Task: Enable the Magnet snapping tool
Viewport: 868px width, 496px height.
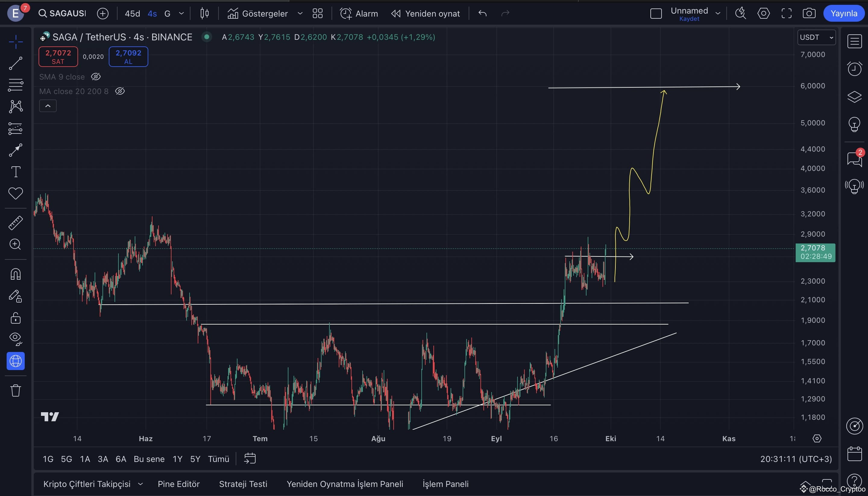Action: 15,274
